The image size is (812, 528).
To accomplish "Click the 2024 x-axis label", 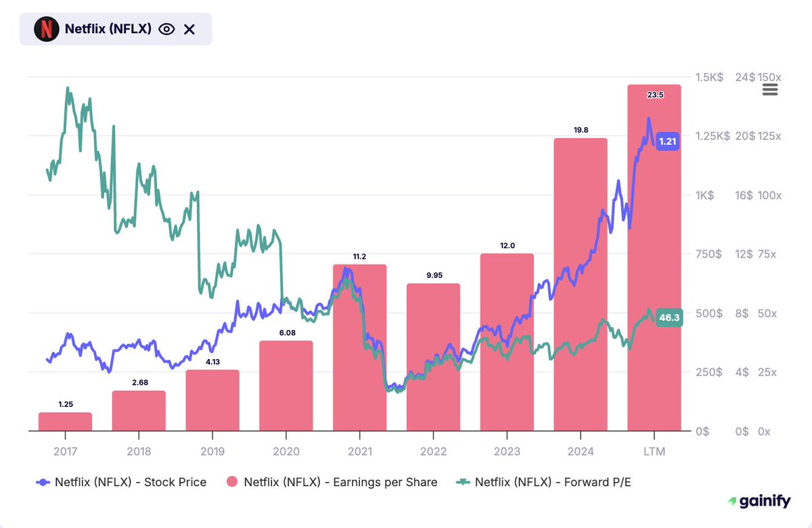I will coord(581,451).
